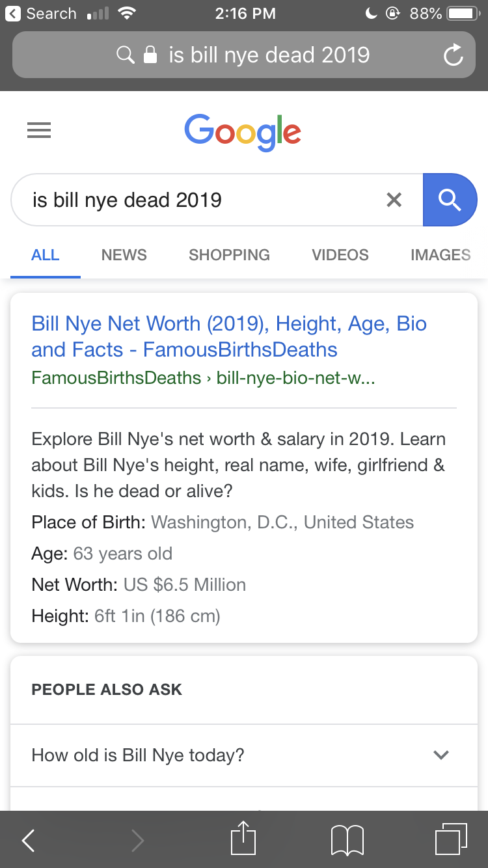The image size is (488, 868).
Task: Tap the blue magnifier search button
Action: pyautogui.click(x=450, y=200)
